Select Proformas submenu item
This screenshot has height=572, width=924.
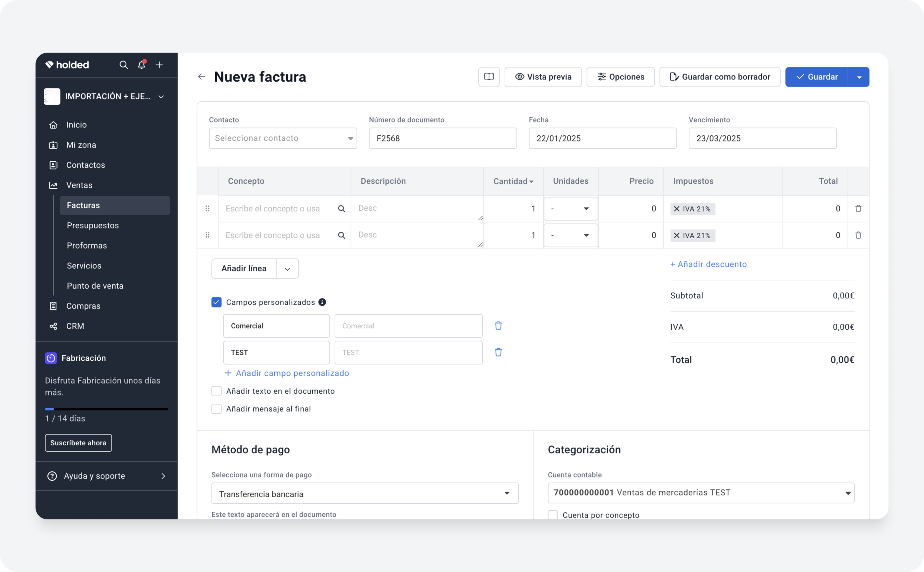(87, 245)
